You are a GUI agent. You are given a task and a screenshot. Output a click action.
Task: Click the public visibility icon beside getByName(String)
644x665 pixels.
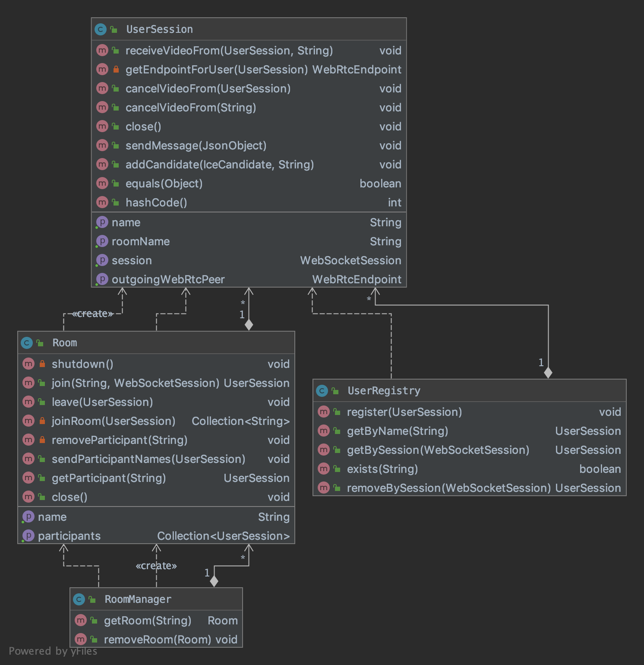[337, 431]
